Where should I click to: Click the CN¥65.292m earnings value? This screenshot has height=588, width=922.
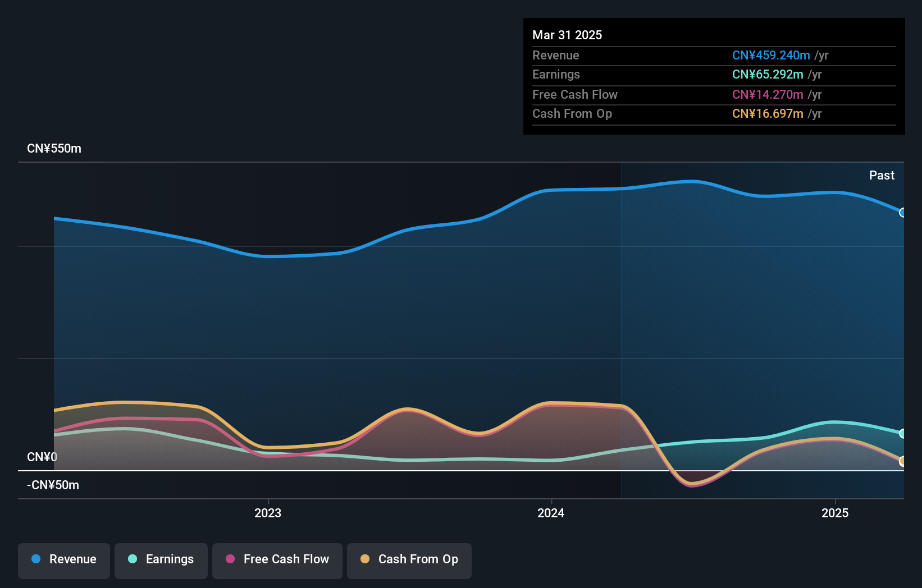[768, 75]
